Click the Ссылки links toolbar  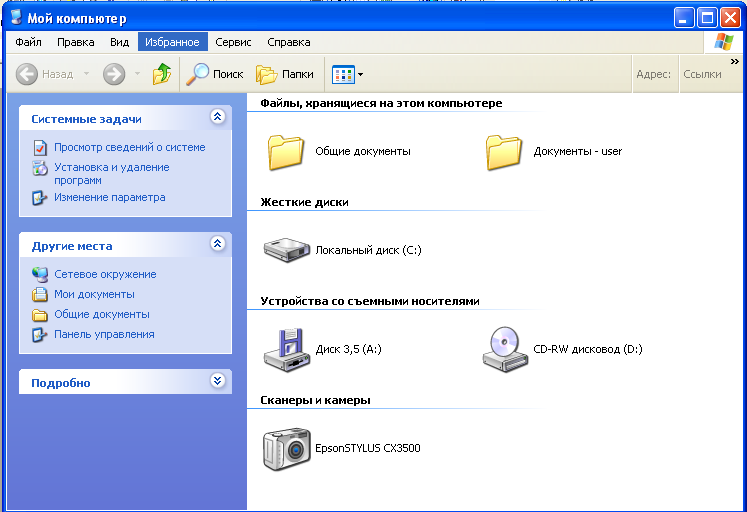(702, 74)
